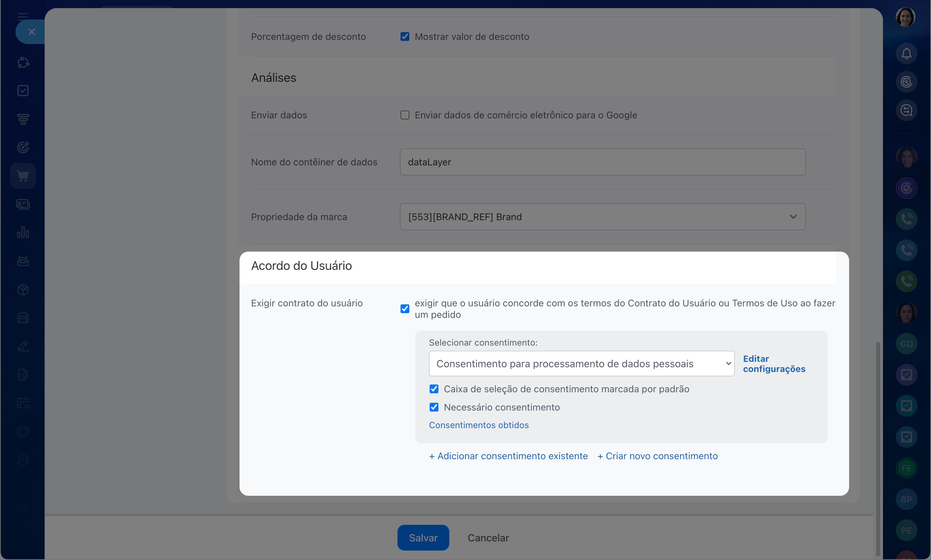Screen dimensions: 931x560
Task: Click the bar chart analytics sidebar icon
Action: point(23,232)
